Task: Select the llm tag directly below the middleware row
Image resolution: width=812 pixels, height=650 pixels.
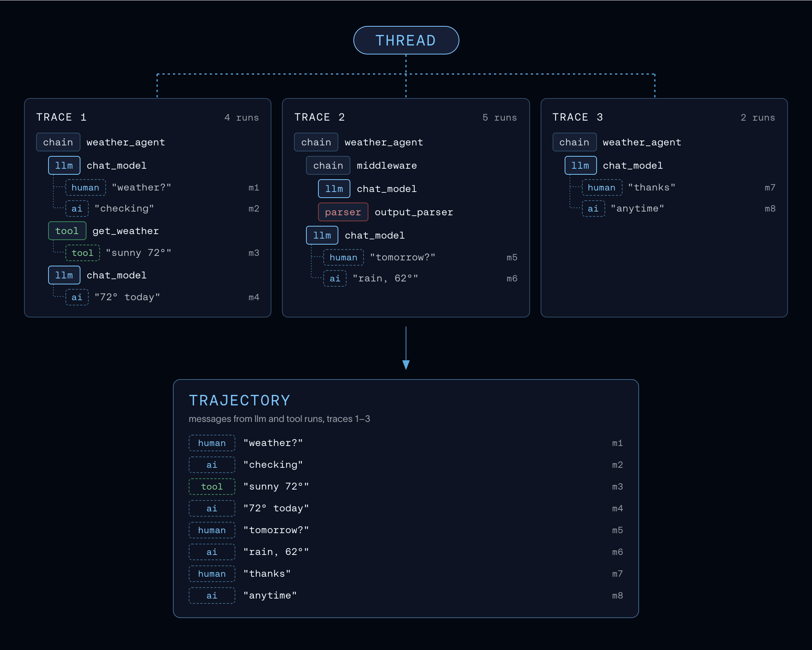Action: 334,189
